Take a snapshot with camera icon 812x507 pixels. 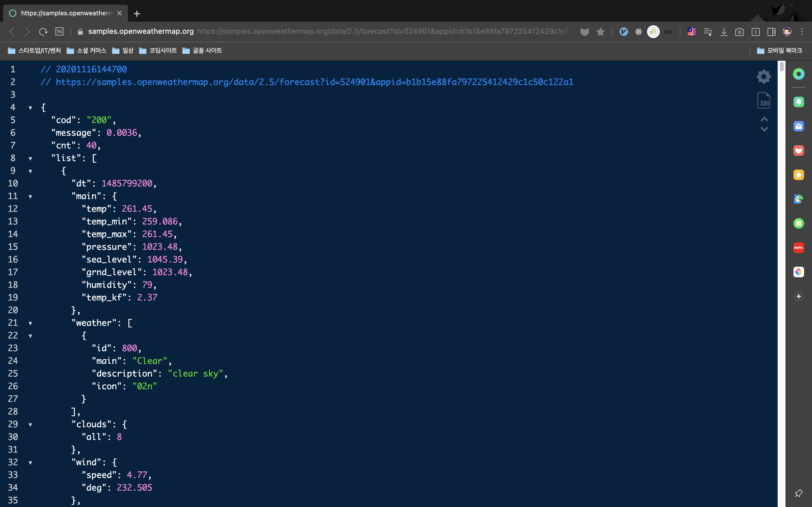(x=740, y=32)
